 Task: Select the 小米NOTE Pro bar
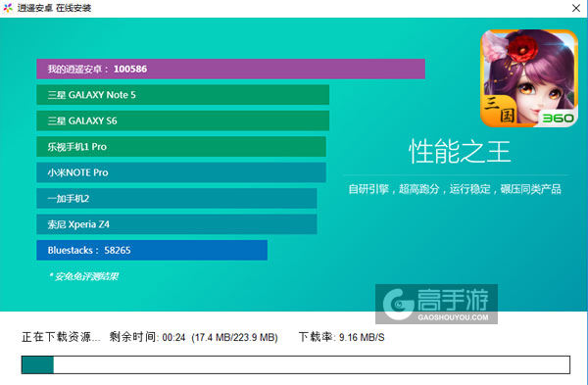181,172
